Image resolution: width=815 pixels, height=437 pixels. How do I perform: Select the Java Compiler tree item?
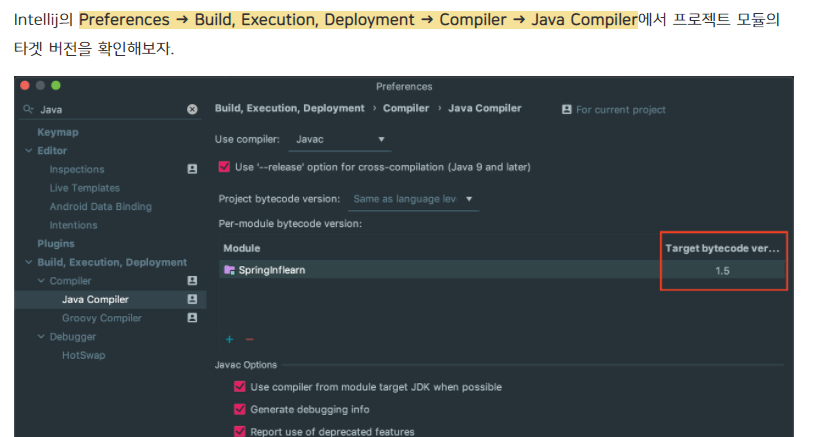click(110, 299)
